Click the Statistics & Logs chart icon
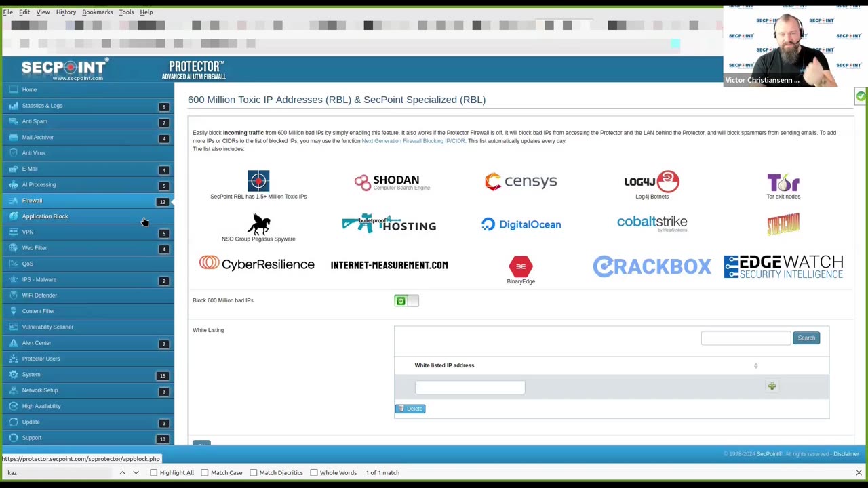Viewport: 868px width, 488px height. [x=14, y=106]
